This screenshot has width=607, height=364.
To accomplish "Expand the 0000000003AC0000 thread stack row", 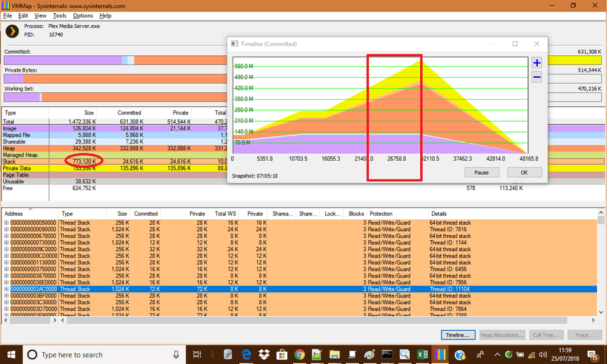I will click(x=7, y=290).
